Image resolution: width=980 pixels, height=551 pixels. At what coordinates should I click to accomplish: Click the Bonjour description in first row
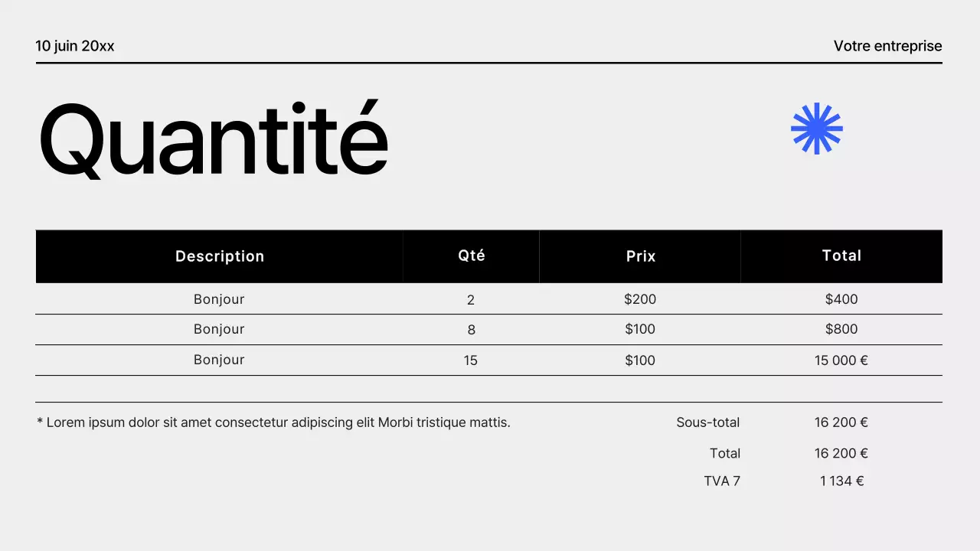tap(219, 299)
